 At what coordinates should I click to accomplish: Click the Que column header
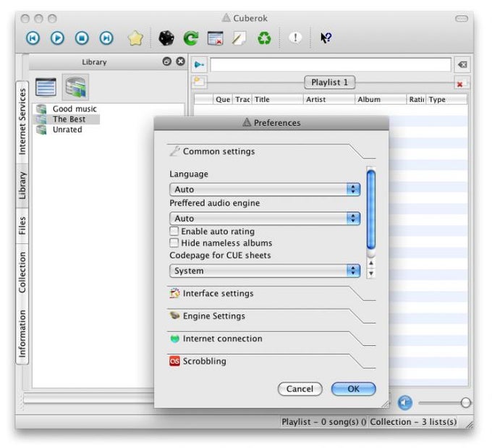pyautogui.click(x=223, y=100)
